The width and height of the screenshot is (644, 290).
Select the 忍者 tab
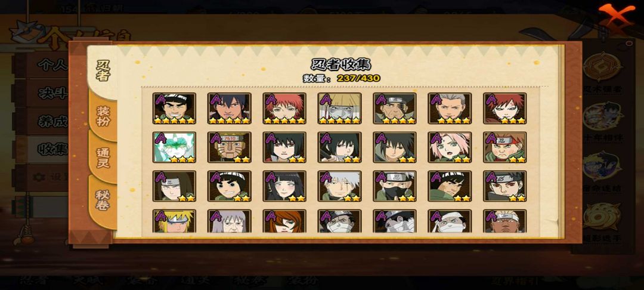pos(103,70)
